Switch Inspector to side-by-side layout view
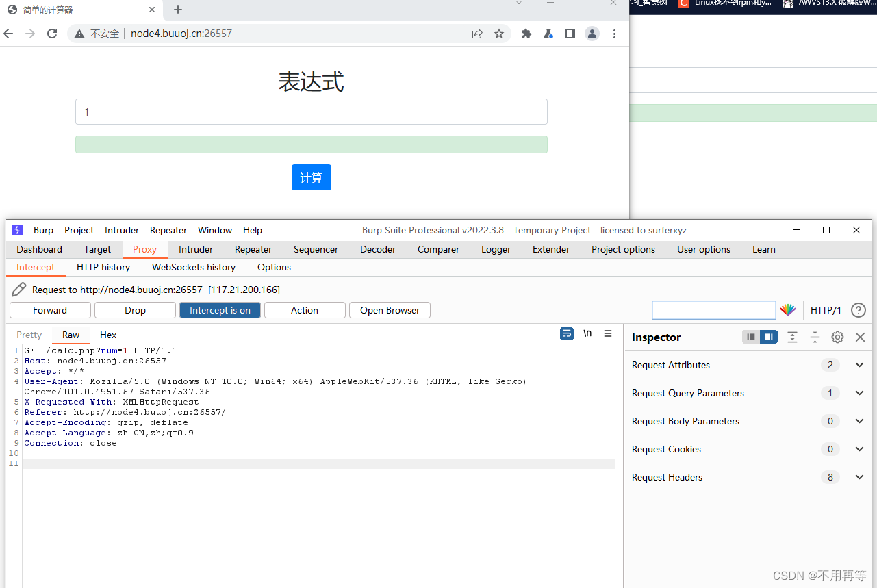The width and height of the screenshot is (877, 588). pos(768,336)
